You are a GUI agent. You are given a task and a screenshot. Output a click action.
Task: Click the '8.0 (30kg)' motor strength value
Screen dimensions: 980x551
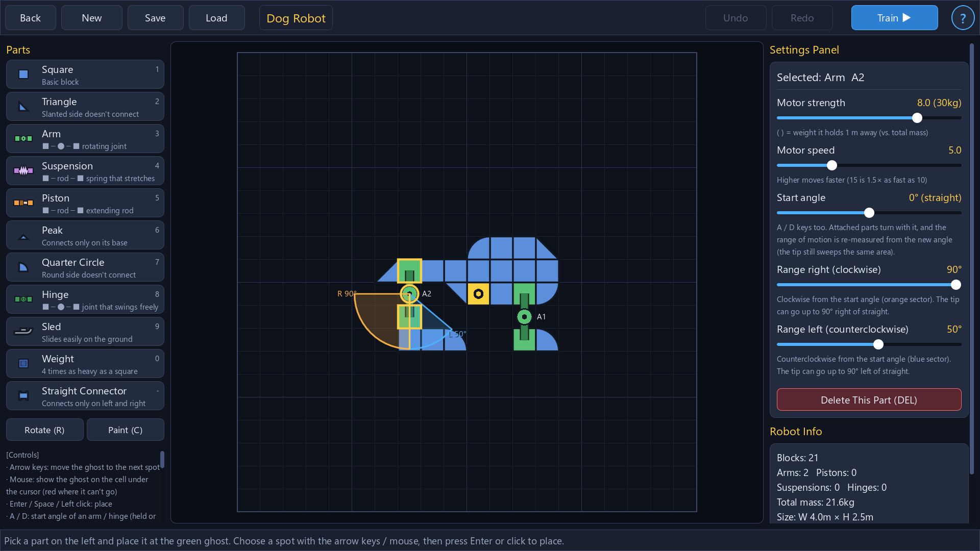pos(939,103)
